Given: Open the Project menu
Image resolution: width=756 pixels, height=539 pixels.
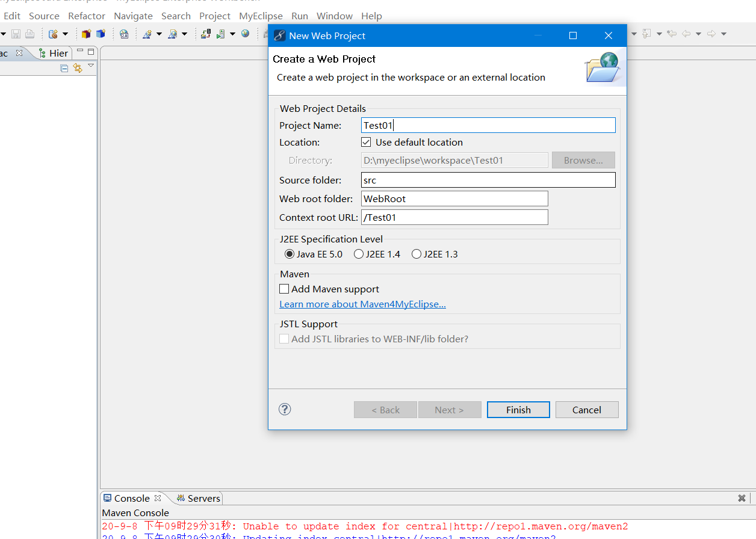Looking at the screenshot, I should click(215, 16).
